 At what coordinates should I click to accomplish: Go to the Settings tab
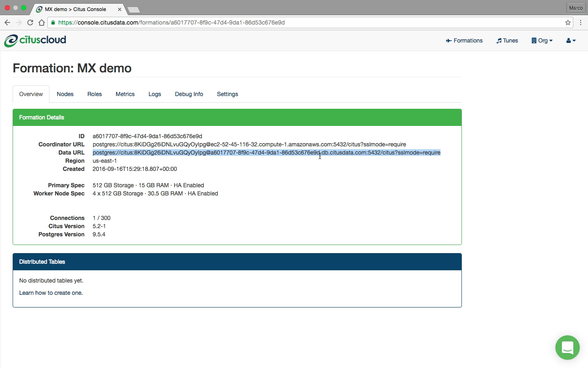[x=227, y=94]
